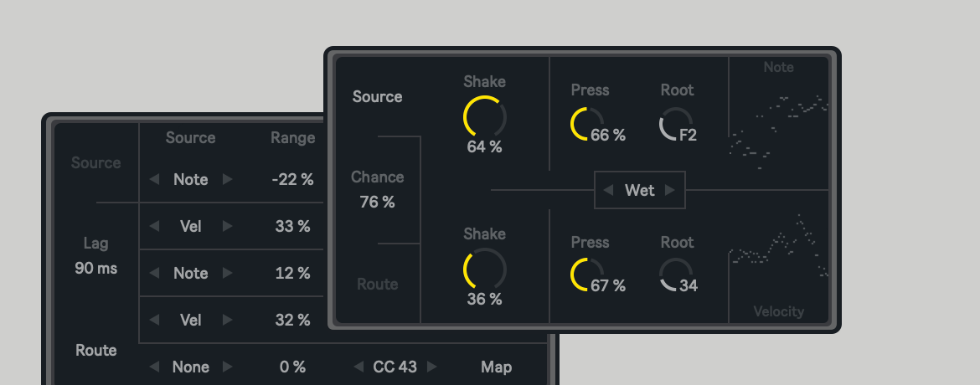
Task: Click the Root knob set to F2
Action: click(x=676, y=124)
